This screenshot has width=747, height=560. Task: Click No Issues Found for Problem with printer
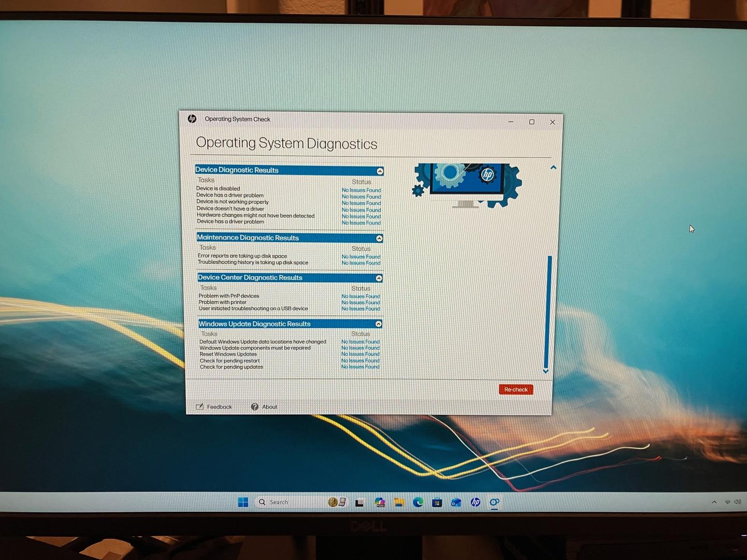361,302
